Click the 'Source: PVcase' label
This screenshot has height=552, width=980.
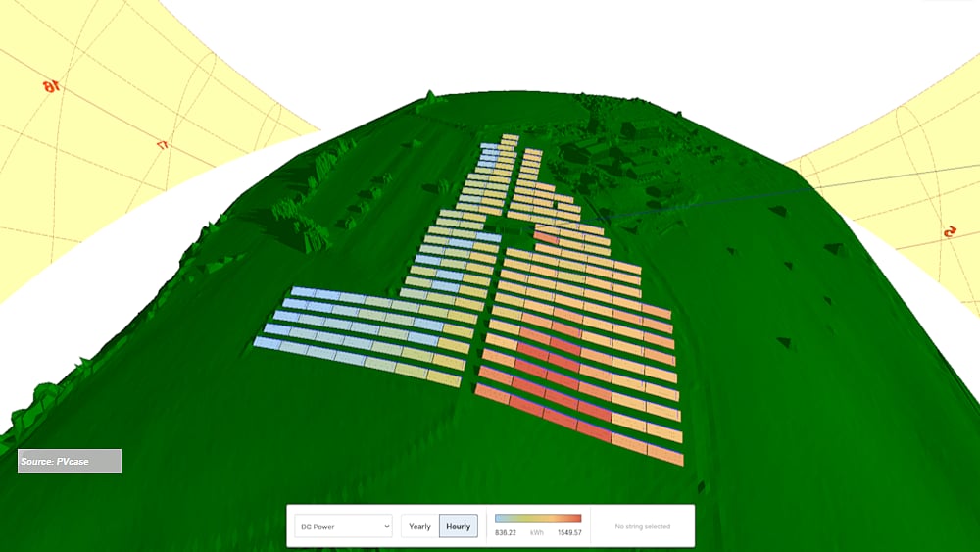point(70,462)
